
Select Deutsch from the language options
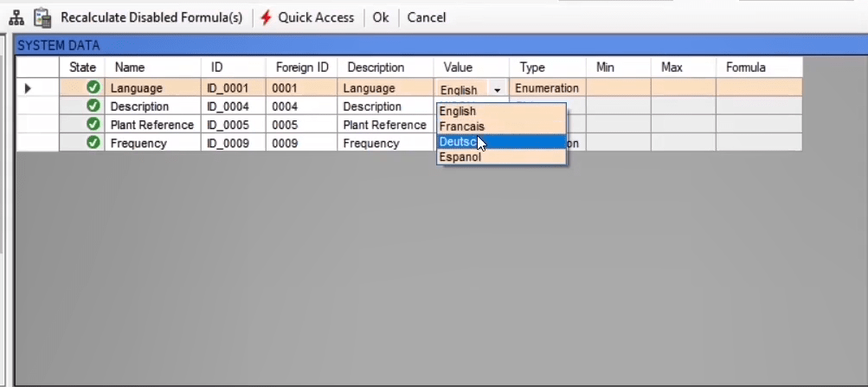458,142
